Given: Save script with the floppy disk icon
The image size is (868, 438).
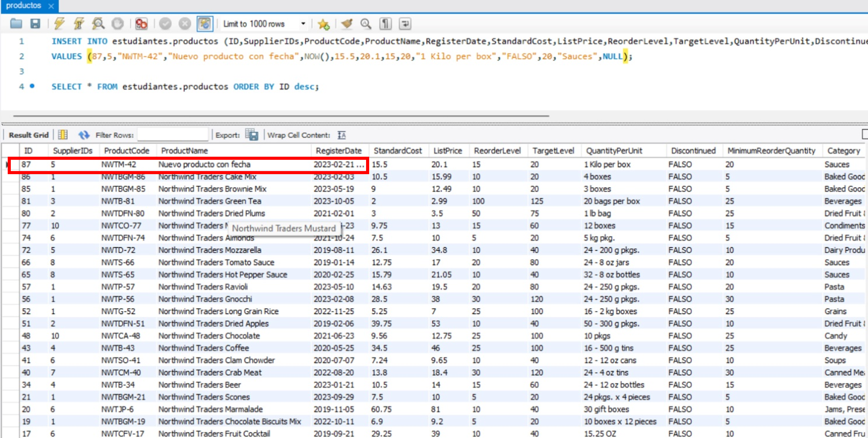Looking at the screenshot, I should pos(35,24).
